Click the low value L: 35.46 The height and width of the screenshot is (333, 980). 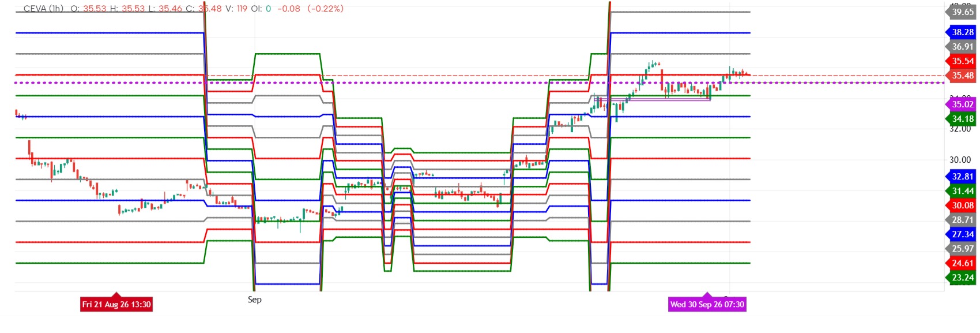pyautogui.click(x=165, y=9)
